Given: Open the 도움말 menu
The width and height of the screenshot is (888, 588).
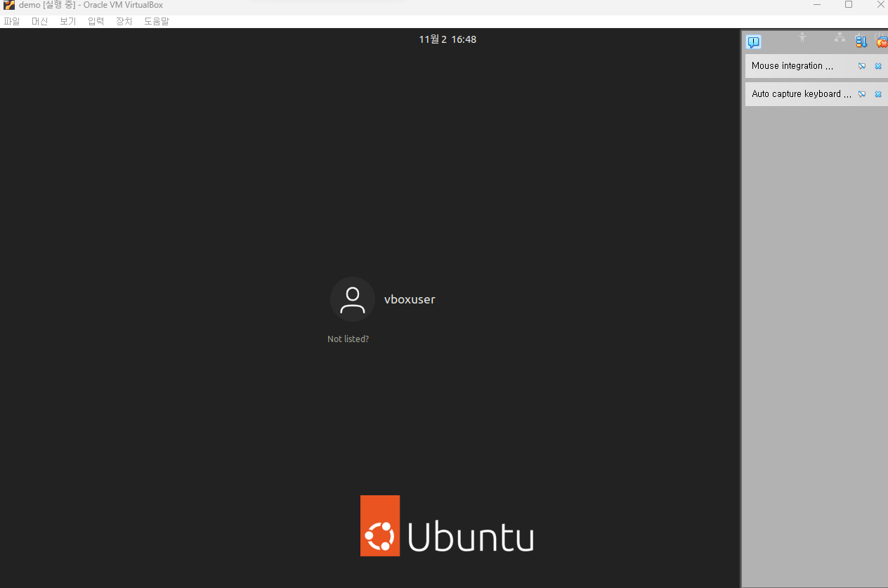Looking at the screenshot, I should [x=157, y=22].
